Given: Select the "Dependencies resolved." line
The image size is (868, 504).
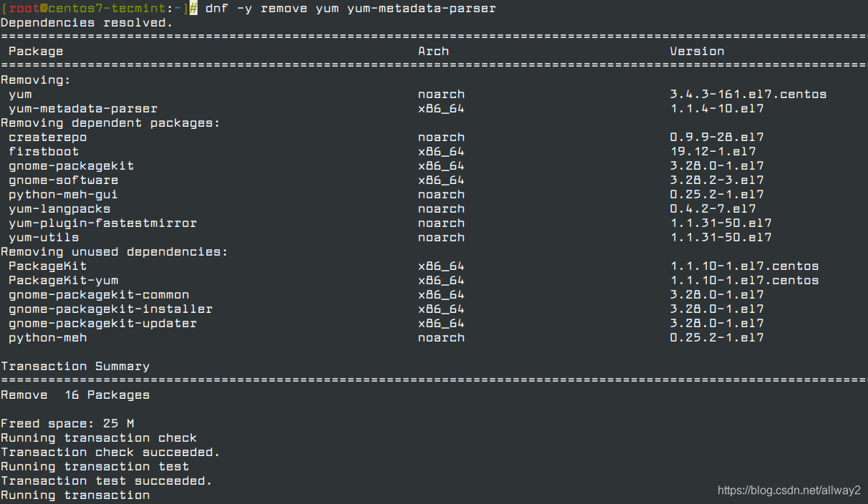Looking at the screenshot, I should (87, 22).
